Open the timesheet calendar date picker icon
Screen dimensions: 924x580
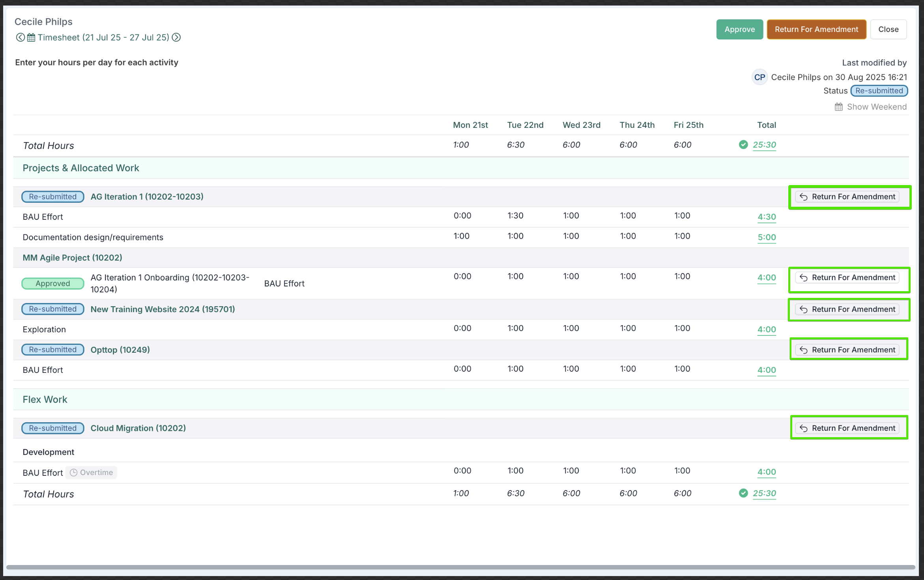pos(31,37)
